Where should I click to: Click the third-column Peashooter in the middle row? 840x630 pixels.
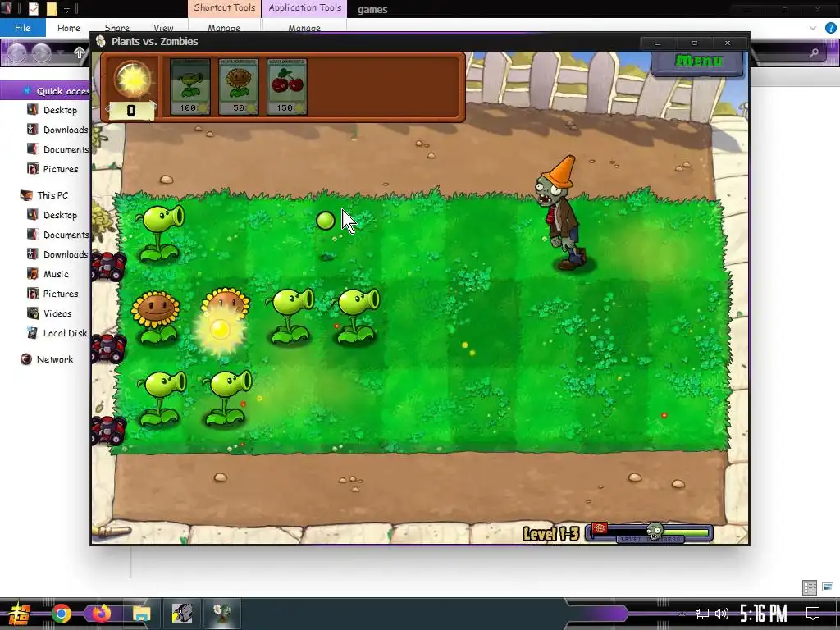point(290,316)
